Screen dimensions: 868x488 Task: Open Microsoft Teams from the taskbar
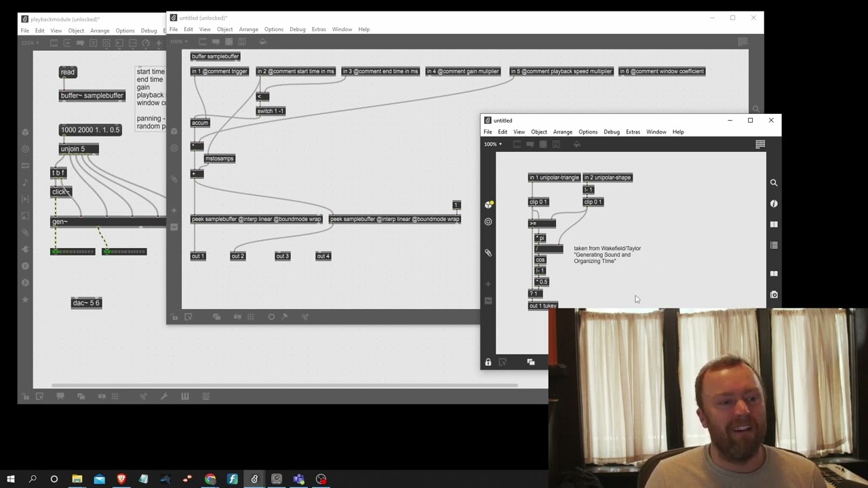click(x=299, y=479)
